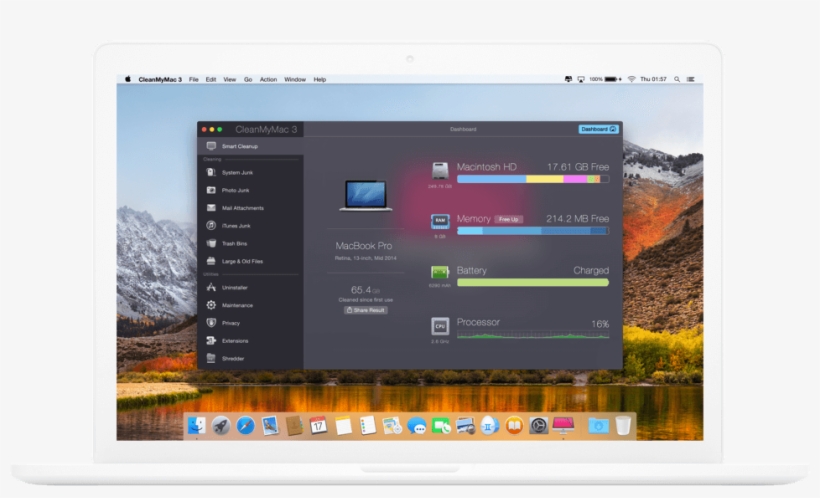Open iBooks from the Dock
The height and width of the screenshot is (498, 820).
pyautogui.click(x=514, y=426)
